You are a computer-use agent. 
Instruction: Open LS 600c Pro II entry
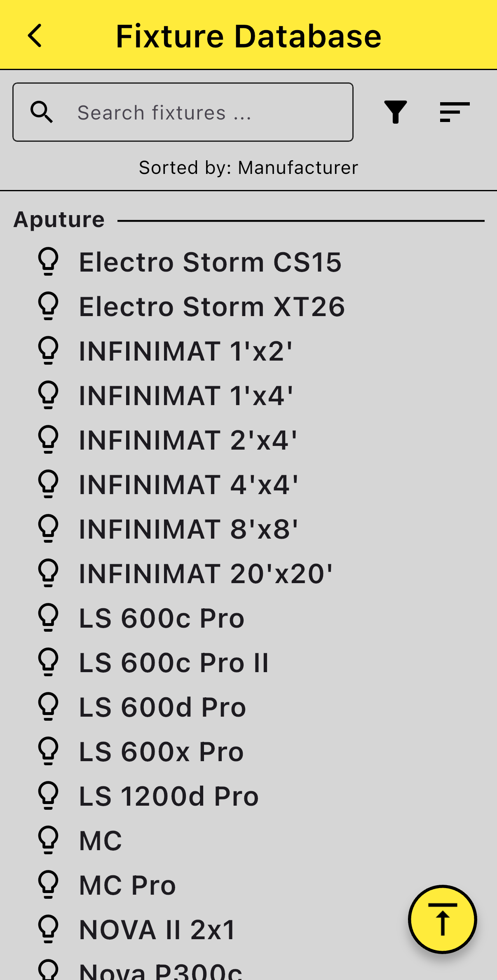point(248,662)
